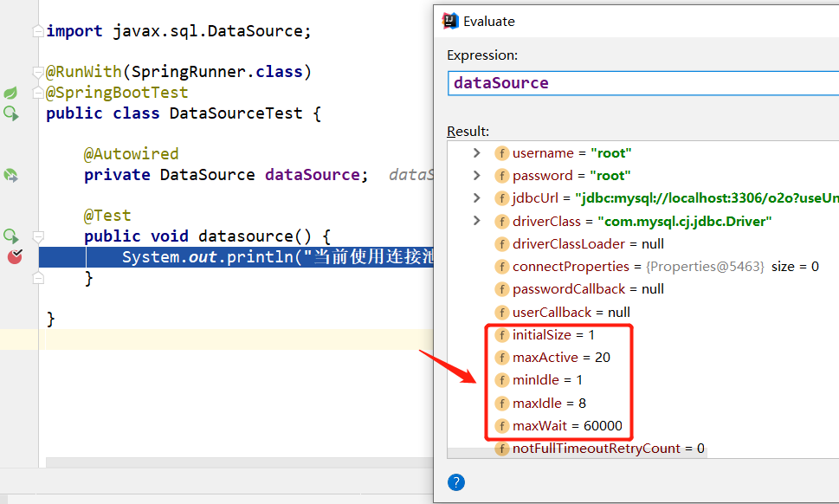
Task: Click the fold-end marker at the method's closing brace
Action: click(38, 278)
